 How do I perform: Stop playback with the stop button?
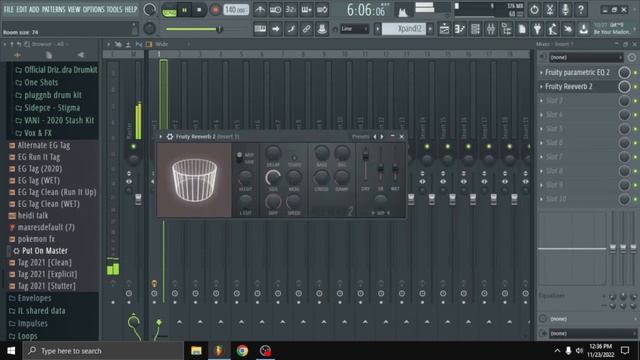[199, 9]
